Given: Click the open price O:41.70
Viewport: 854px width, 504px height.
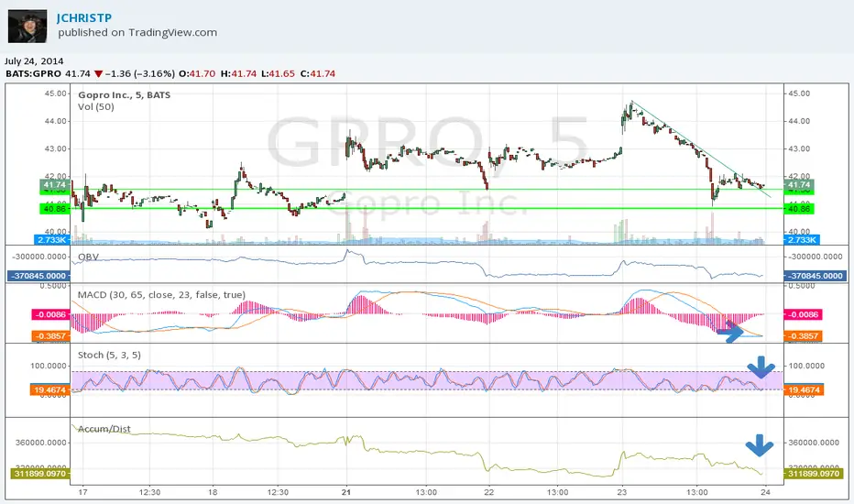Looking at the screenshot, I should tap(197, 73).
